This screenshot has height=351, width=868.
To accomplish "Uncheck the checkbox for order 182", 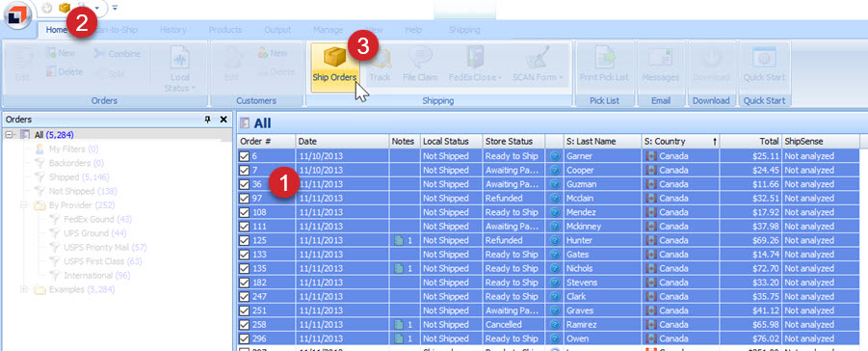I will pyautogui.click(x=244, y=283).
